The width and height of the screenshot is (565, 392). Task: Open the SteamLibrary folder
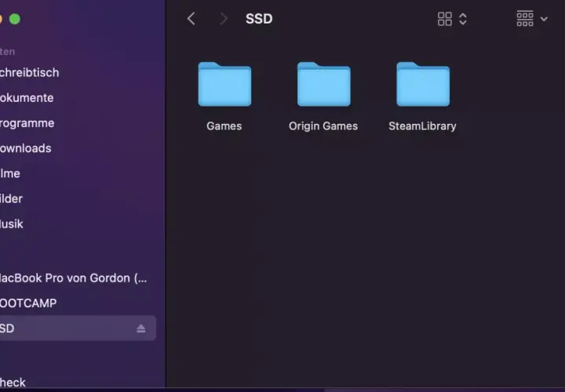click(423, 84)
